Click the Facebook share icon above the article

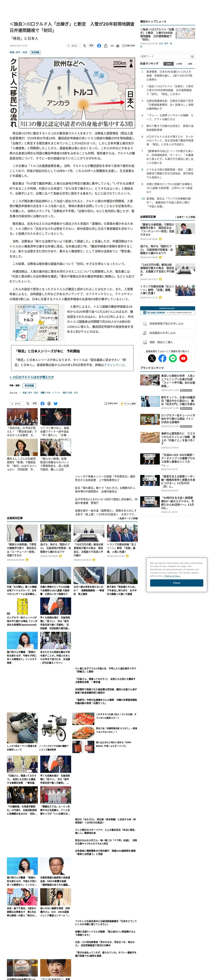click(99, 46)
